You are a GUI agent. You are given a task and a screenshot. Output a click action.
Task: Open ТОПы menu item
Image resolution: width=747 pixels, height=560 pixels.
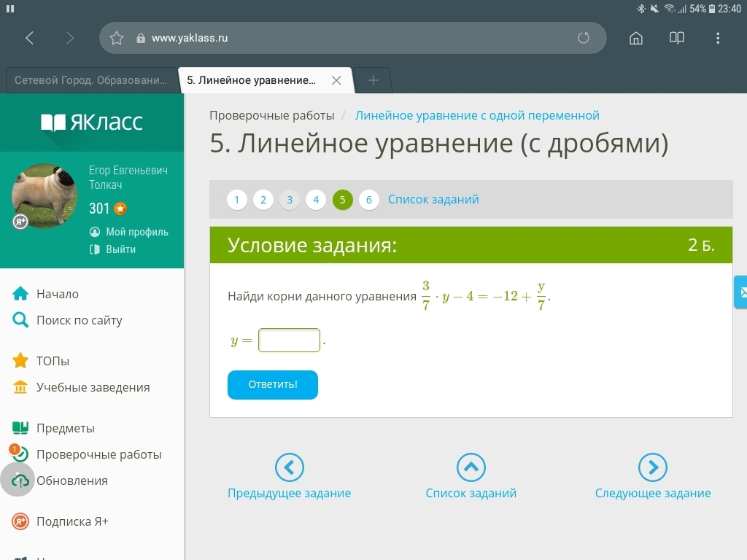coord(53,361)
